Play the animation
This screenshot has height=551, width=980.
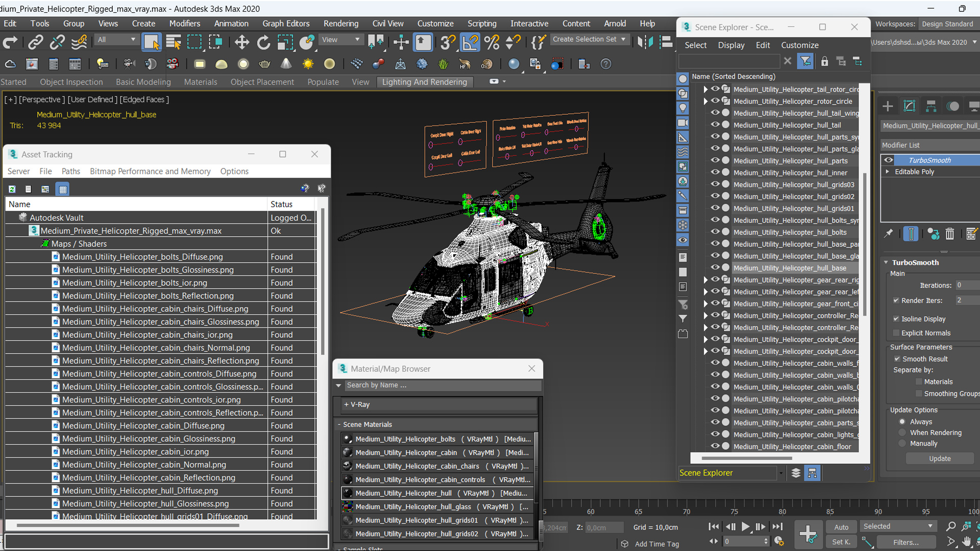click(745, 527)
